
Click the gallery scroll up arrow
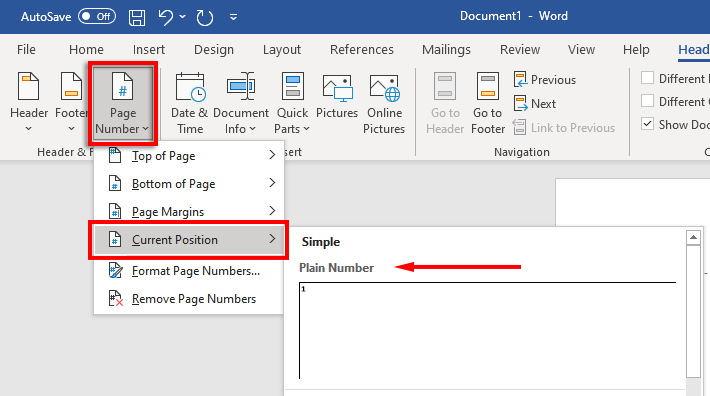pyautogui.click(x=693, y=237)
